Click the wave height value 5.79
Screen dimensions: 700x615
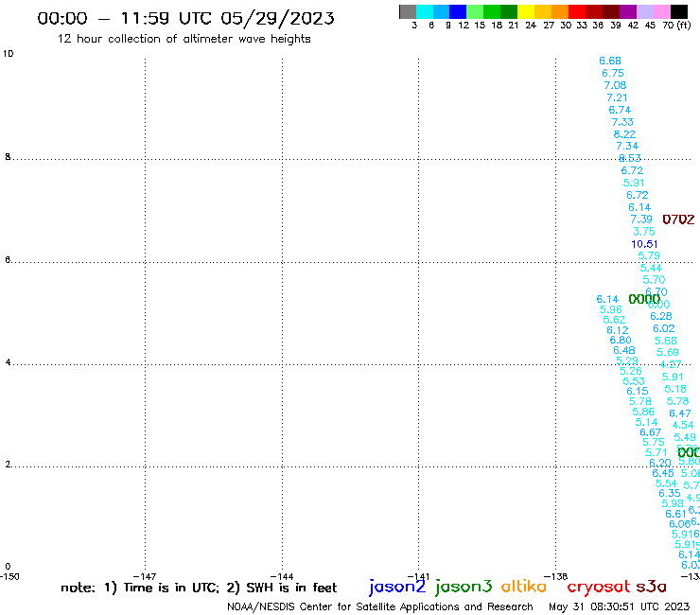(649, 255)
